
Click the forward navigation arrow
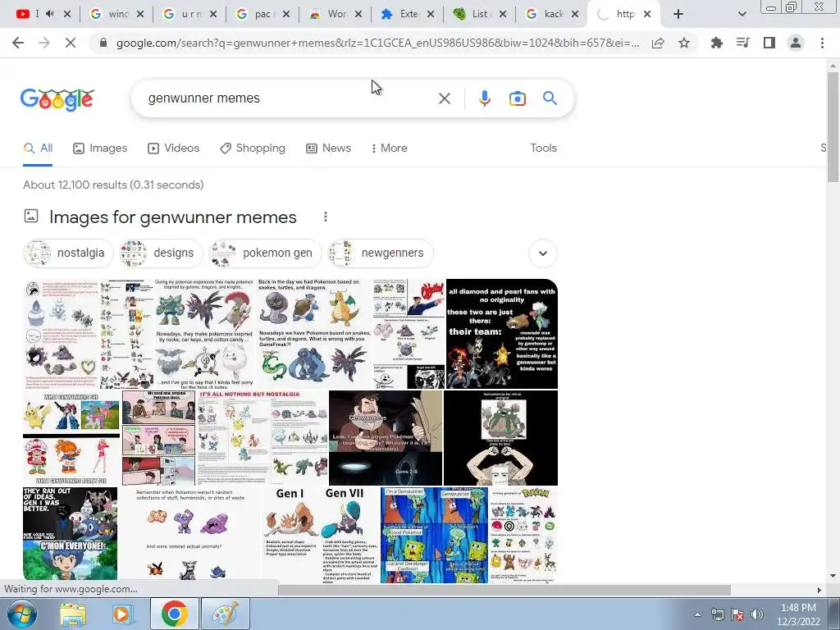point(44,43)
